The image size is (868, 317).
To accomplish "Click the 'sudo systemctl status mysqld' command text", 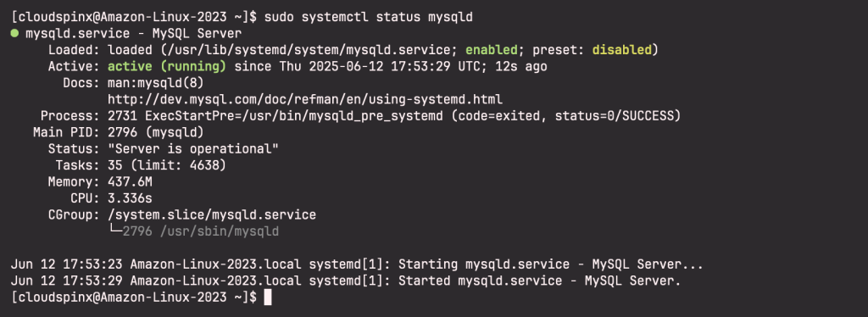I will pyautogui.click(x=368, y=17).
